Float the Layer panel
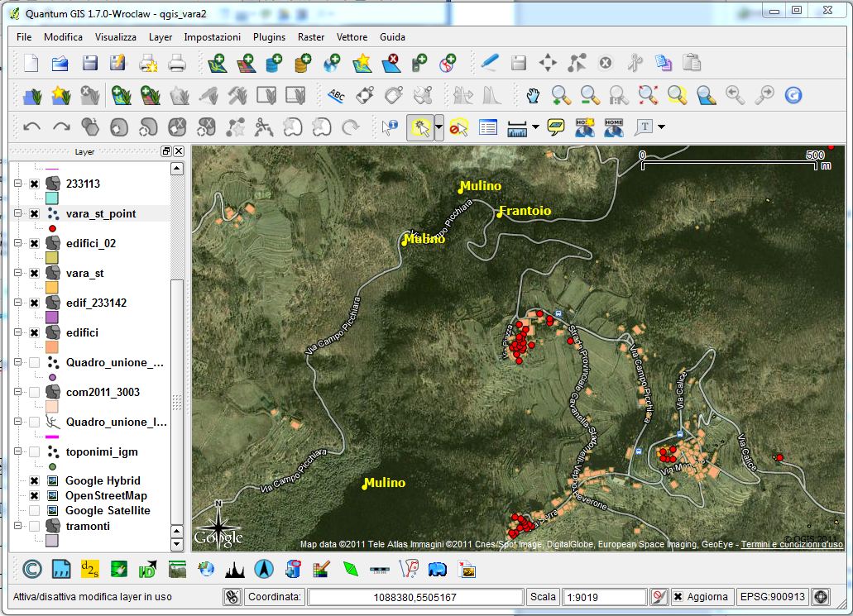 [166, 151]
